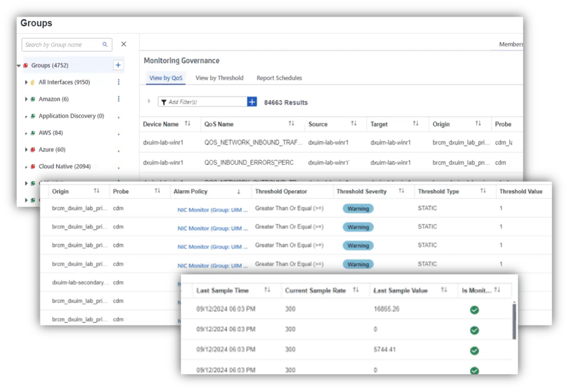The width and height of the screenshot is (570, 392).
Task: Click the red status icon beside Azure
Action: [34, 149]
